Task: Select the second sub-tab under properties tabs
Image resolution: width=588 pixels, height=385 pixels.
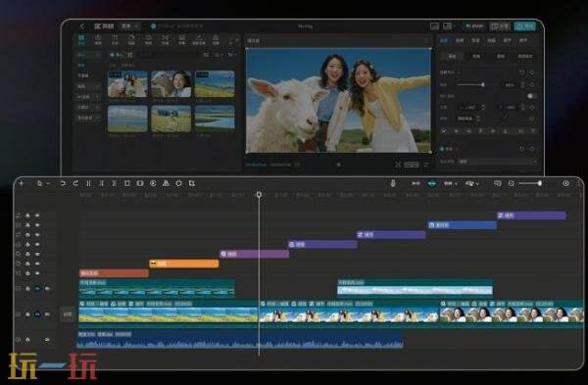Action: pyautogui.click(x=476, y=56)
